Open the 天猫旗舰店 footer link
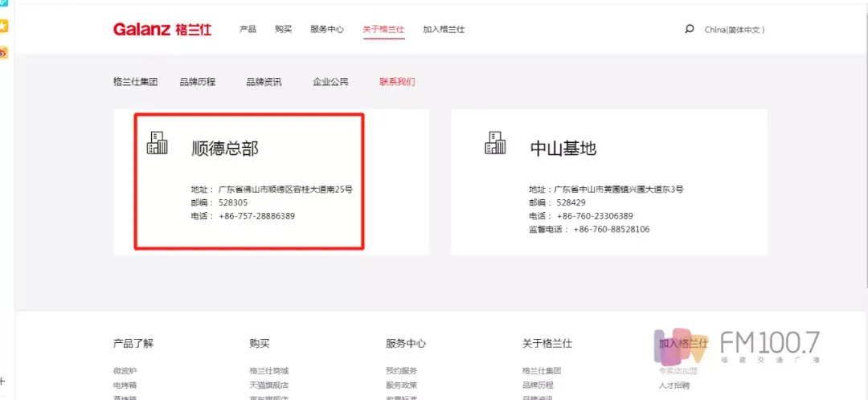Image resolution: width=868 pixels, height=400 pixels. click(x=269, y=385)
